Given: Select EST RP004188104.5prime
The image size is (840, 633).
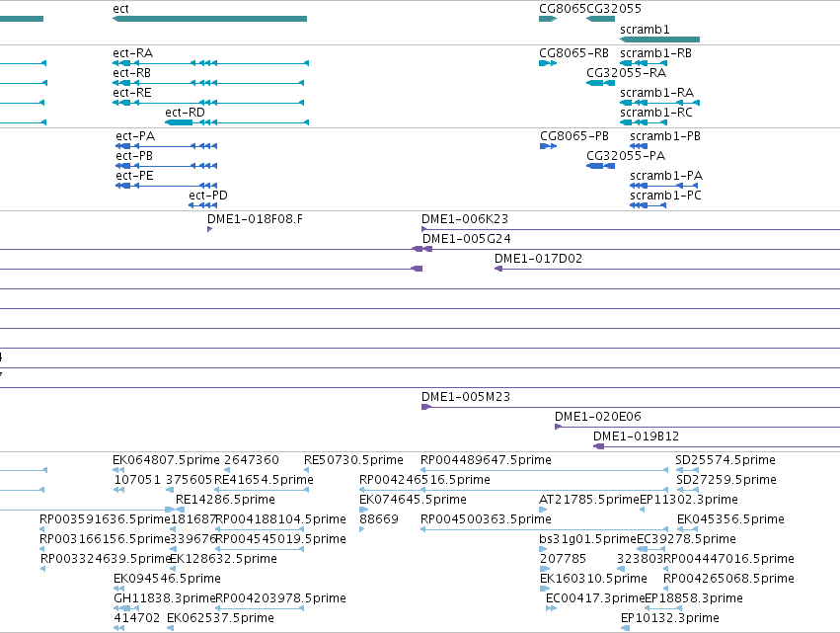Looking at the screenshot, I should (280, 519).
